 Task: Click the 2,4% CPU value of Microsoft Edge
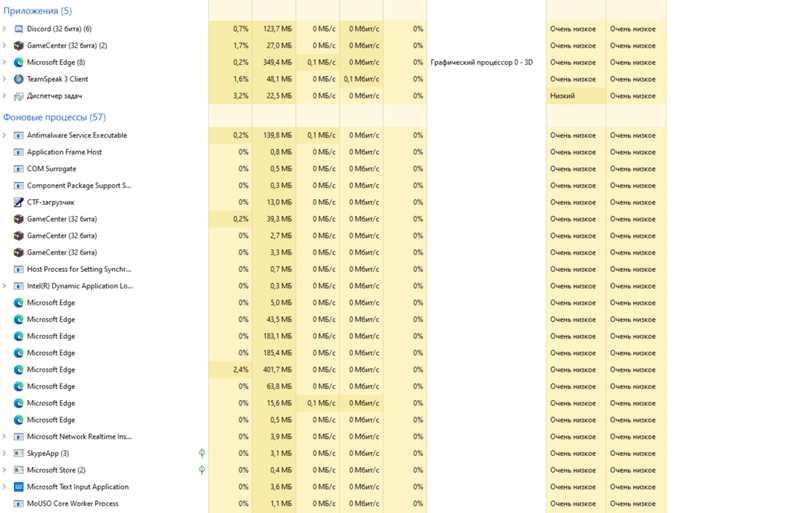(x=240, y=370)
